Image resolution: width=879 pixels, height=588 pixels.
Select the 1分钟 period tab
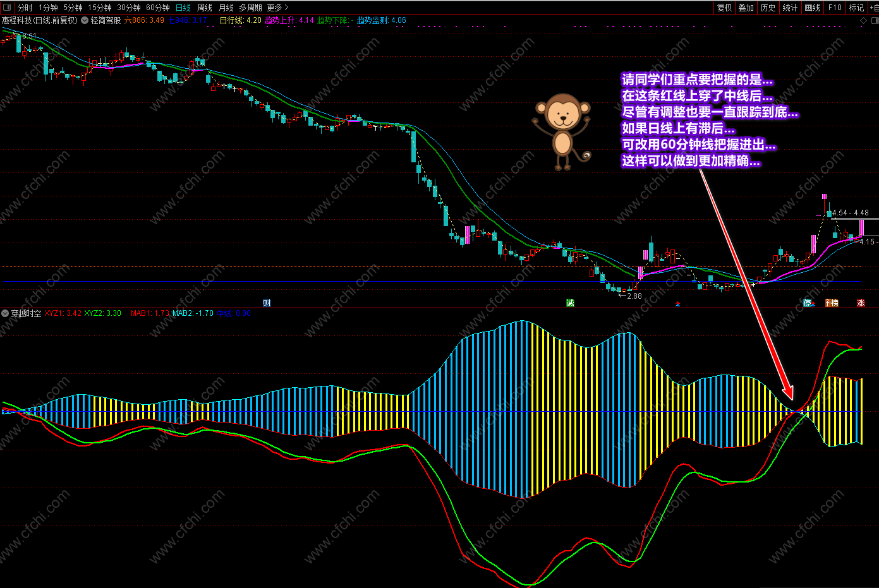click(48, 8)
